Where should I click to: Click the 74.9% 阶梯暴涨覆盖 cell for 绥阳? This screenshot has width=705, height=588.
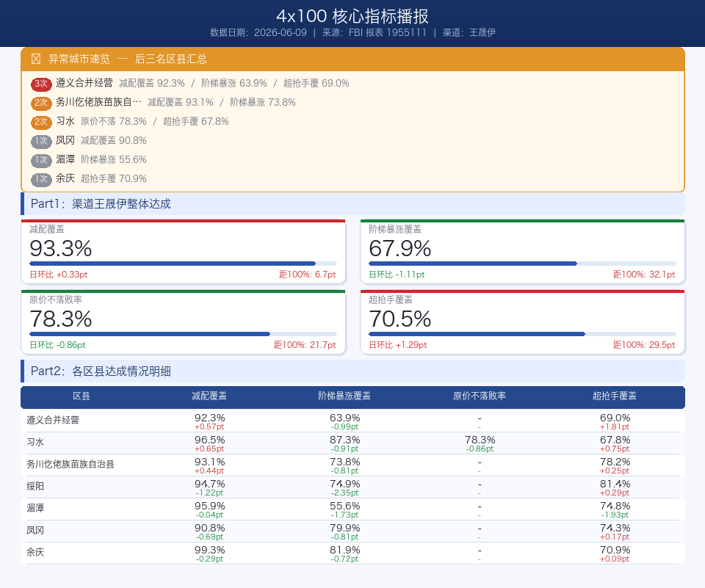pyautogui.click(x=345, y=484)
